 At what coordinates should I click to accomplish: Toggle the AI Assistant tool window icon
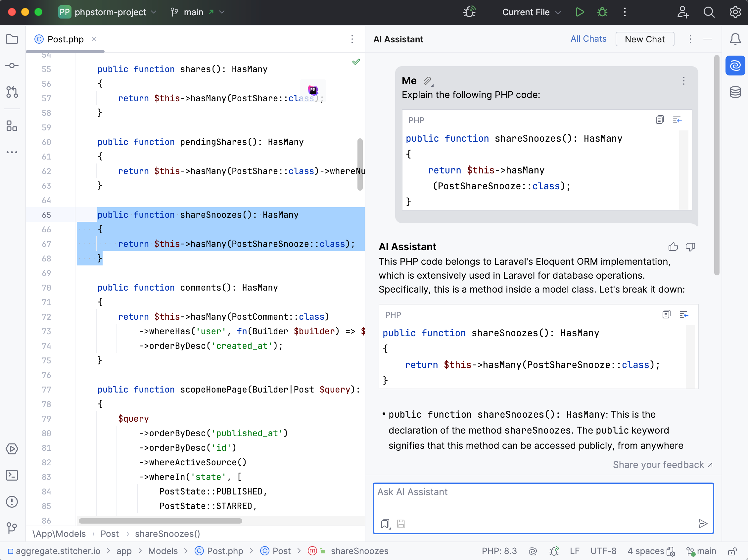point(735,65)
